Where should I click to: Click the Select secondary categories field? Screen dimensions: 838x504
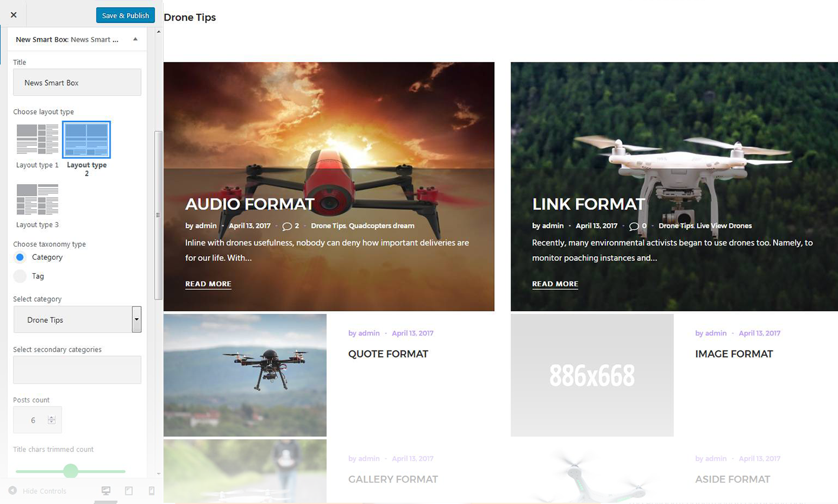(77, 369)
